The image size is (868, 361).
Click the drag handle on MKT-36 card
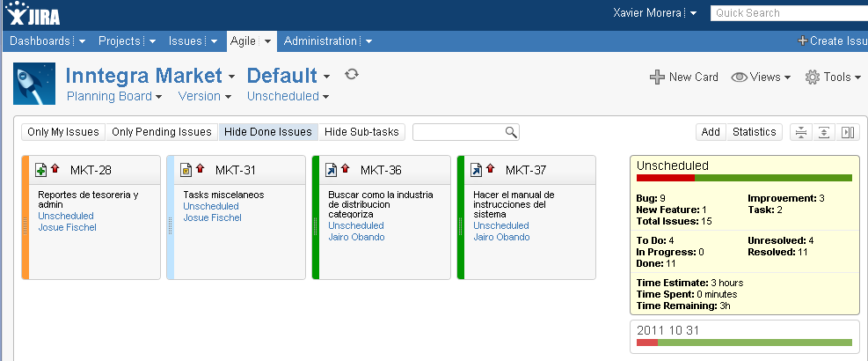(316, 217)
